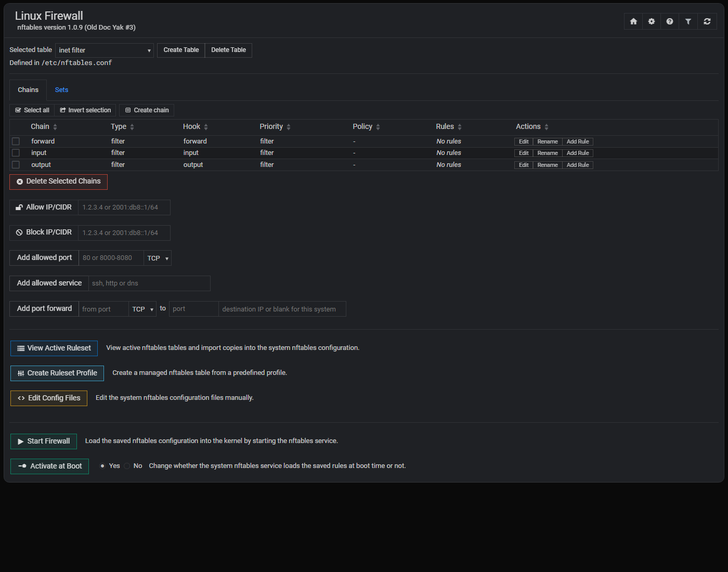This screenshot has width=728, height=572.
Task: Select No for activate at boot
Action: click(x=127, y=466)
